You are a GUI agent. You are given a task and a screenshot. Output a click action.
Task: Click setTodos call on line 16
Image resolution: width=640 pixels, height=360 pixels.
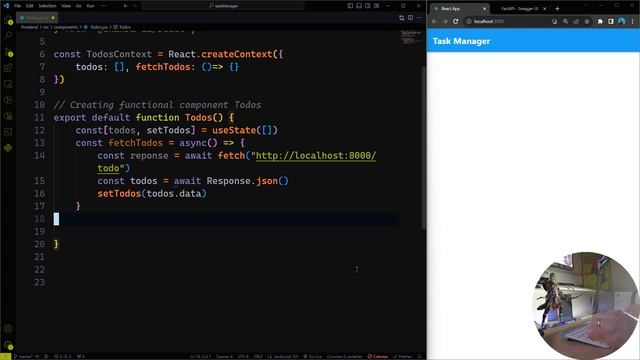tap(119, 193)
